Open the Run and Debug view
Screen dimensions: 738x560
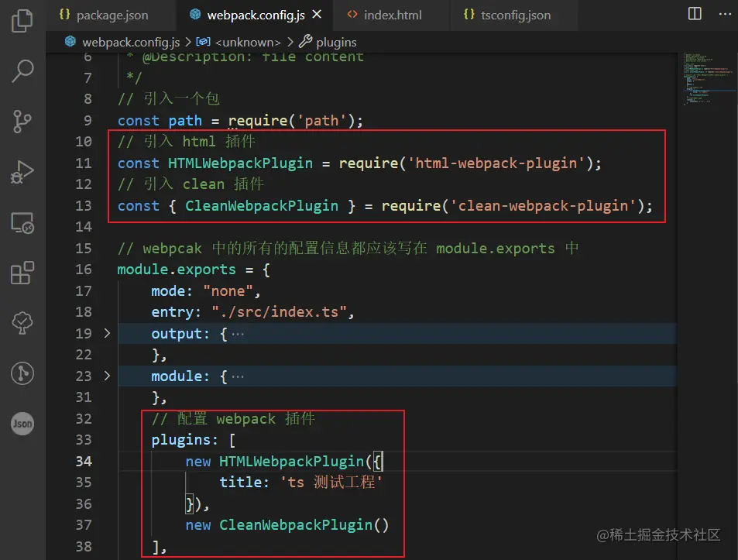22,172
